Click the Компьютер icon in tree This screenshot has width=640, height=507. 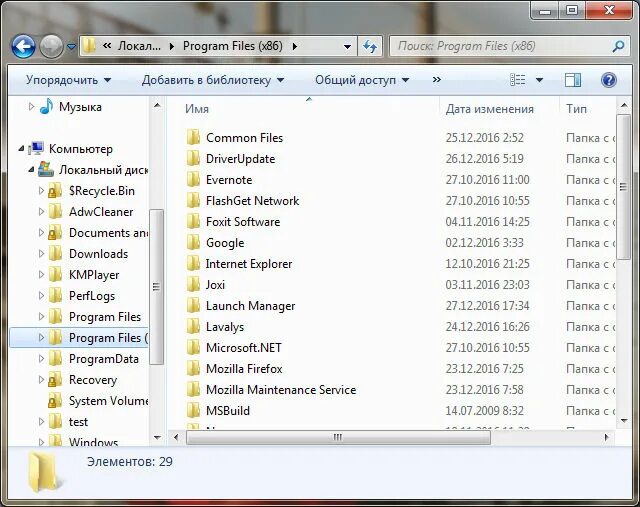pyautogui.click(x=36, y=149)
